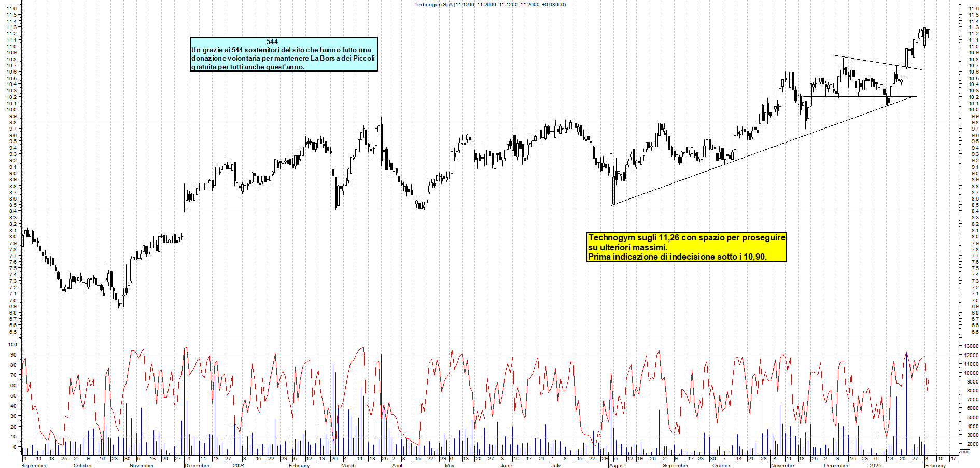Click the 5000 volume axis value
980x468 pixels.
(x=972, y=417)
